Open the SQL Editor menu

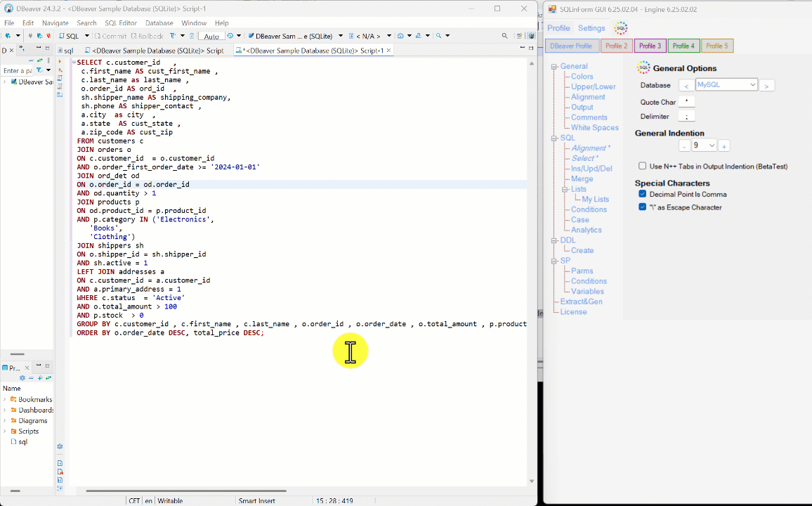(121, 22)
